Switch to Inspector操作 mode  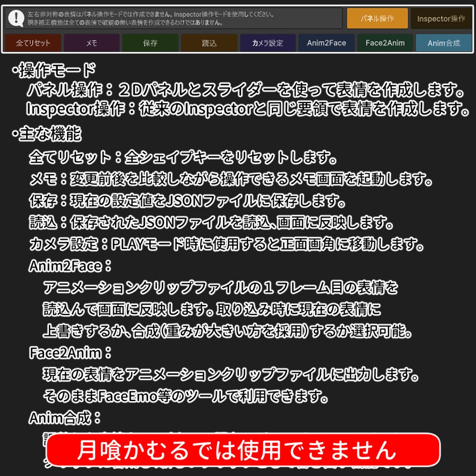441,19
